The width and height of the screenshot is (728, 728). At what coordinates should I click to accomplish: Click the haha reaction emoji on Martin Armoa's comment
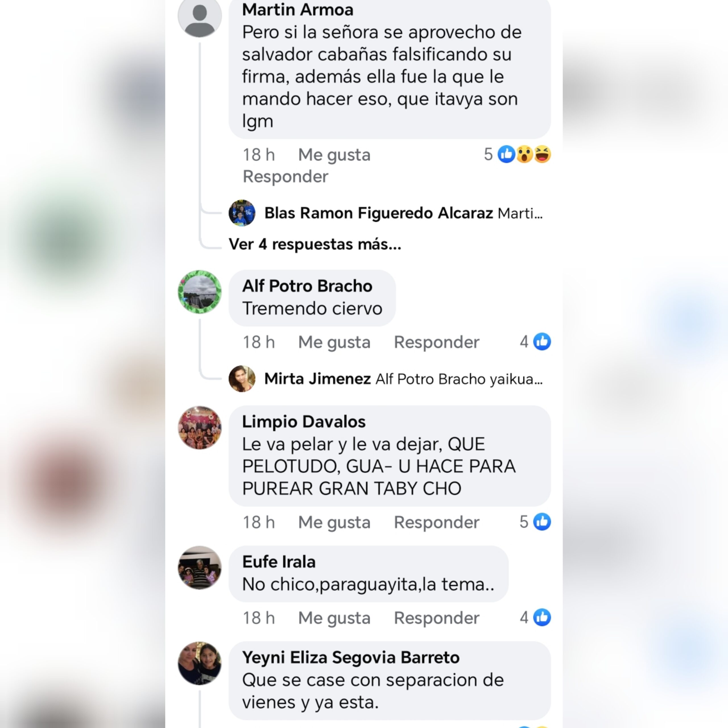pyautogui.click(x=542, y=154)
